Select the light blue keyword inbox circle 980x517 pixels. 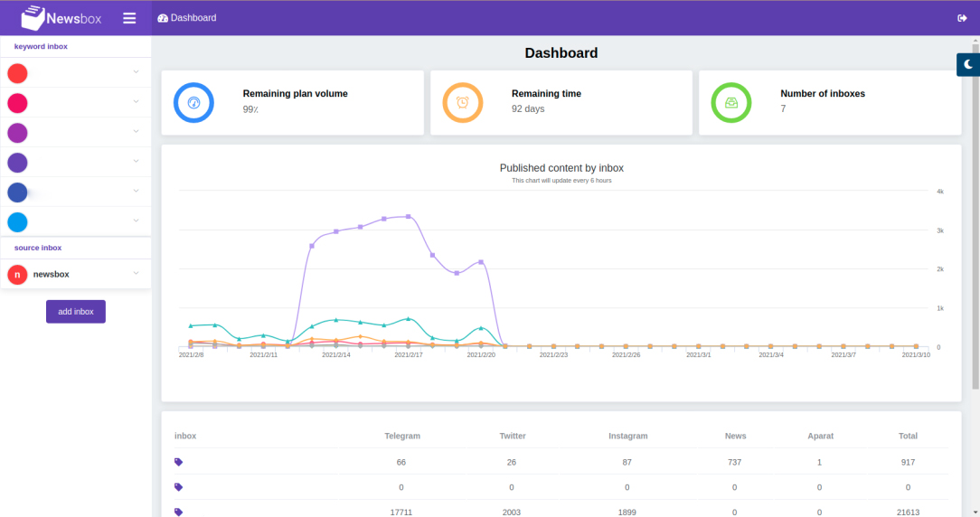tap(17, 222)
